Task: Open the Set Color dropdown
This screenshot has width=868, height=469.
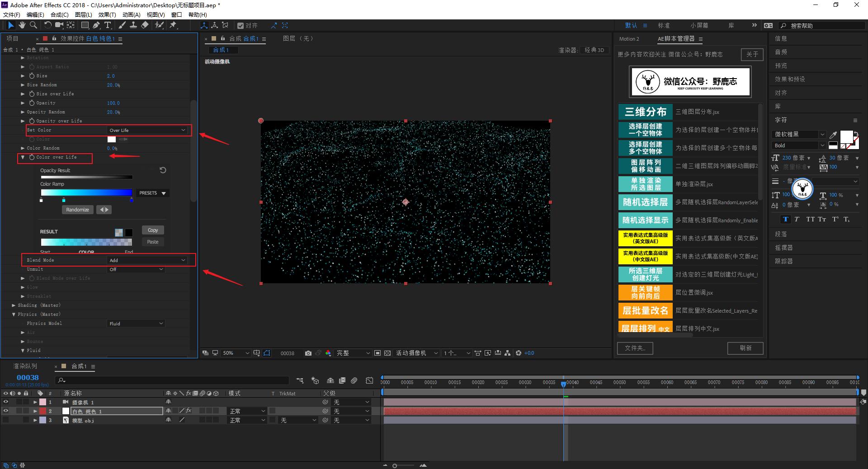Action: click(147, 130)
